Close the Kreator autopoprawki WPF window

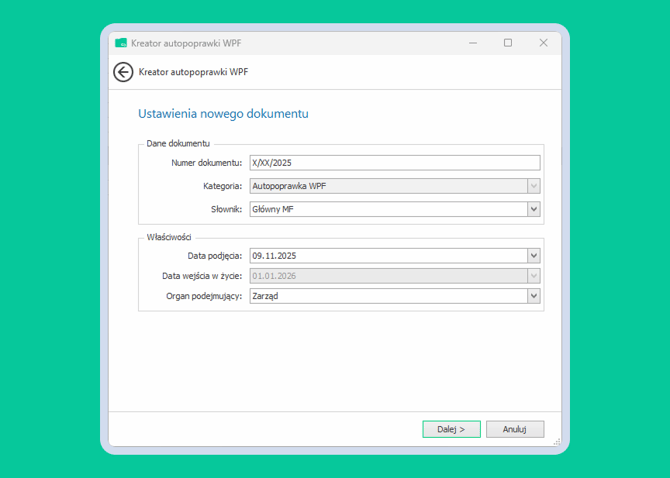pyautogui.click(x=543, y=43)
